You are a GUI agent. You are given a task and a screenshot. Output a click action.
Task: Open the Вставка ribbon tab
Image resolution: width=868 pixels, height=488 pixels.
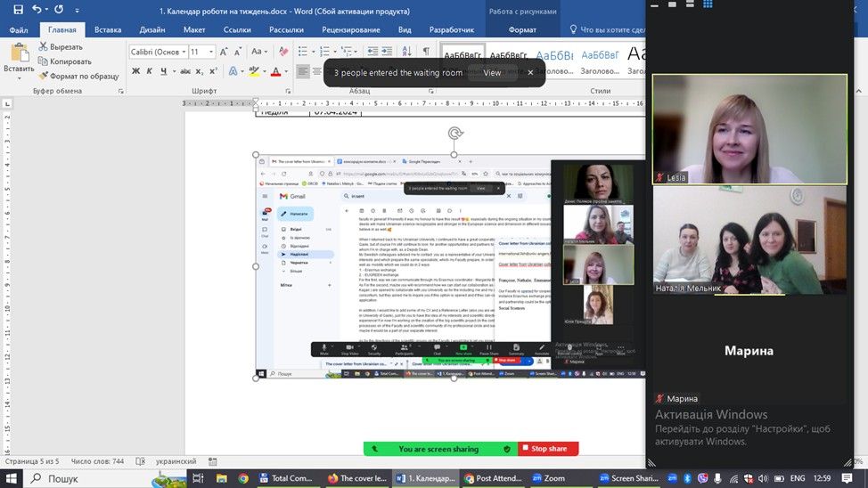108,29
